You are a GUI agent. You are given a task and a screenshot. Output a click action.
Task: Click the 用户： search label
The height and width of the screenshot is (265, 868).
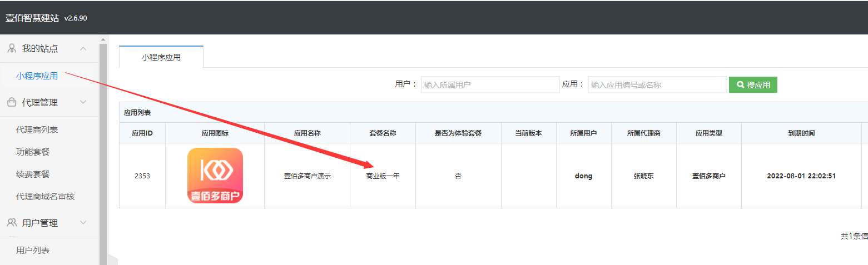pos(406,84)
